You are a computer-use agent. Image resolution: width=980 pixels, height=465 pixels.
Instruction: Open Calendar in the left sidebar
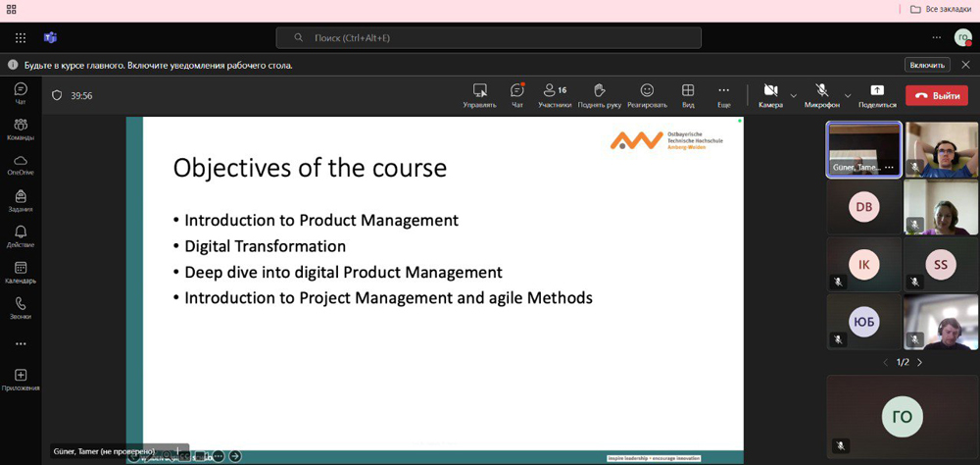(21, 272)
